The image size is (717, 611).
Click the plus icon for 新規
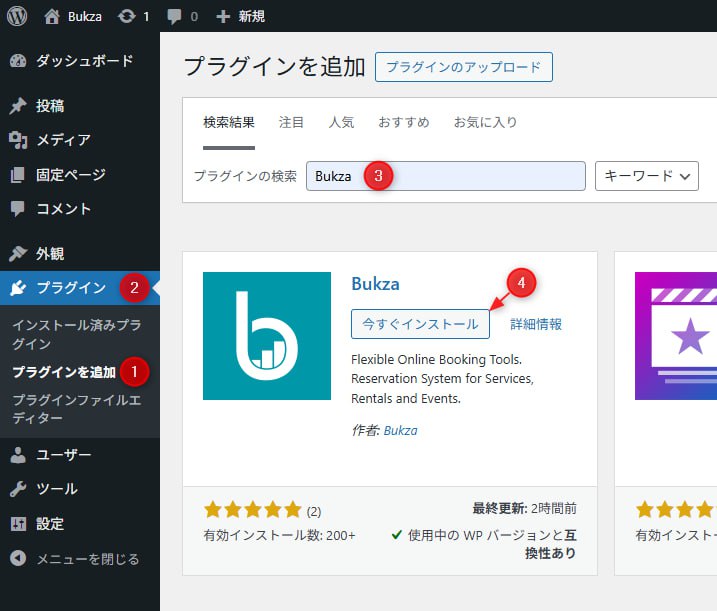click(x=223, y=17)
